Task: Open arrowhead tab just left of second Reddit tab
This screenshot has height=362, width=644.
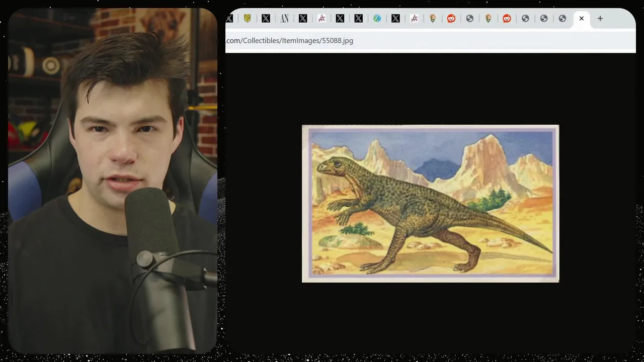Action: 488,19
